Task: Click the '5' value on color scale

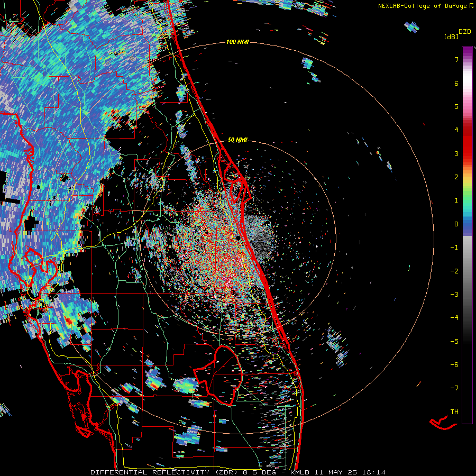Action: pos(456,106)
